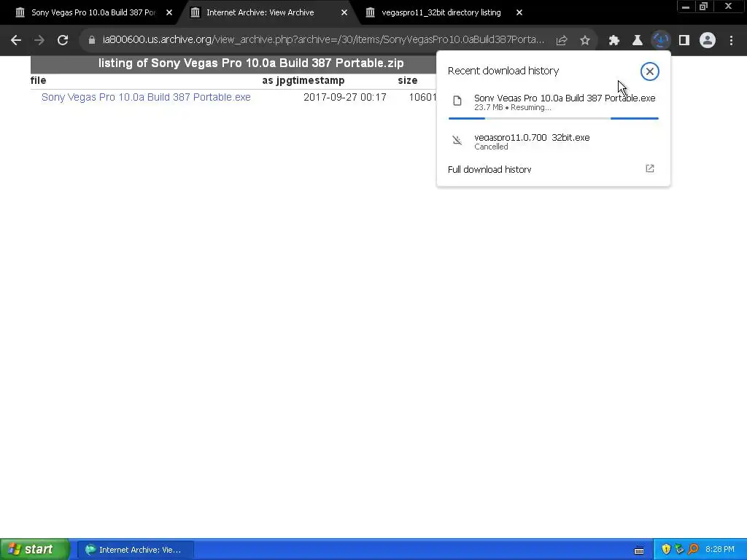Click the 'as jpg' column header

coord(278,80)
